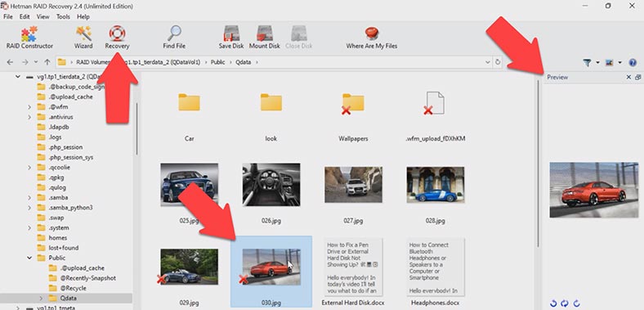This screenshot has height=310, width=644.
Task: Click the RAID Volumes breadcrumb
Action: 93,62
